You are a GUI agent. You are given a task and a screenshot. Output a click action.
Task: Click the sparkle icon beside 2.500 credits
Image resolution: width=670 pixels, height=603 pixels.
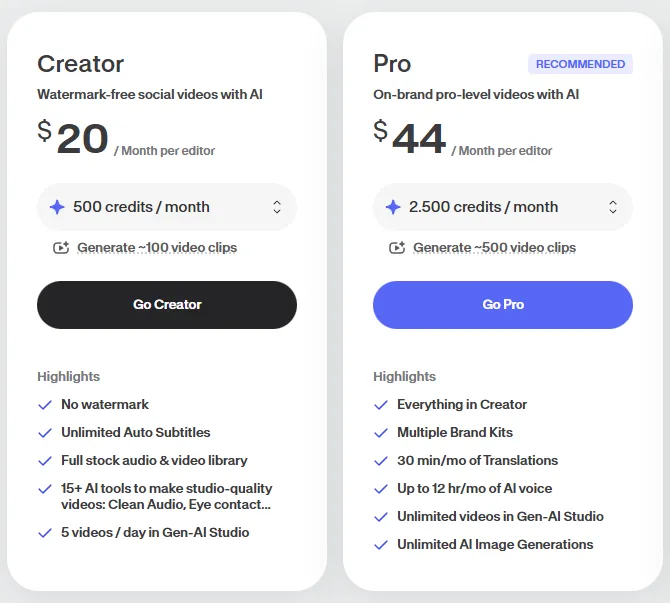(393, 207)
